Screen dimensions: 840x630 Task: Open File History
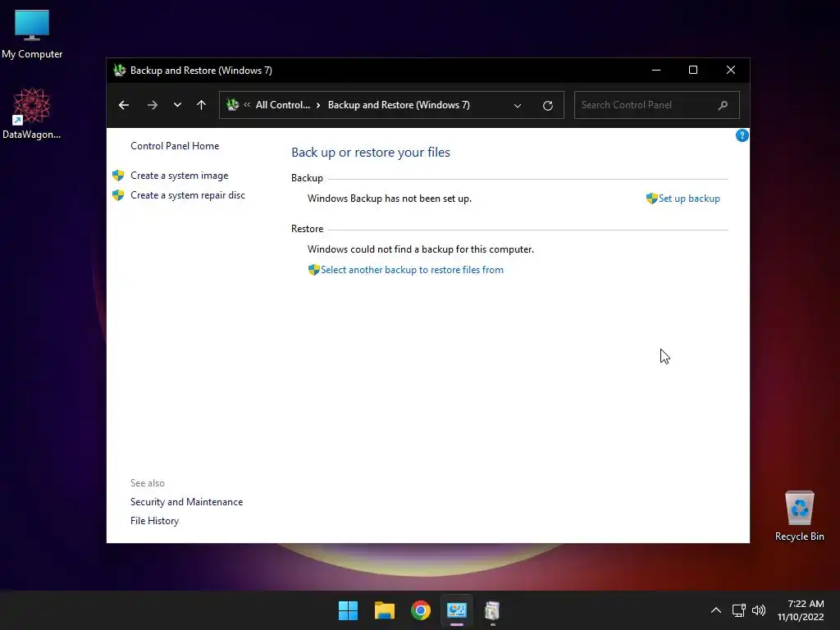[x=155, y=521]
